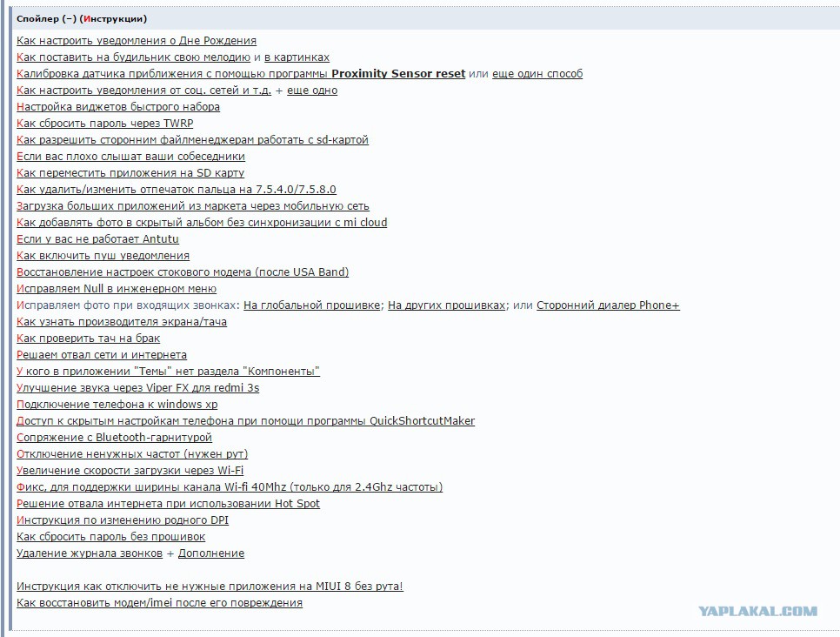Viewport: 840px width, 637px height.
Task: Open the 'Дополнение' link
Action: [211, 553]
